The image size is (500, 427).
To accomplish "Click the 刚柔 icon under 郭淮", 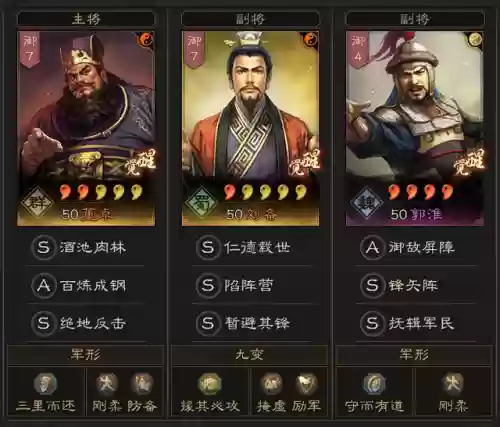I will point(453,384).
